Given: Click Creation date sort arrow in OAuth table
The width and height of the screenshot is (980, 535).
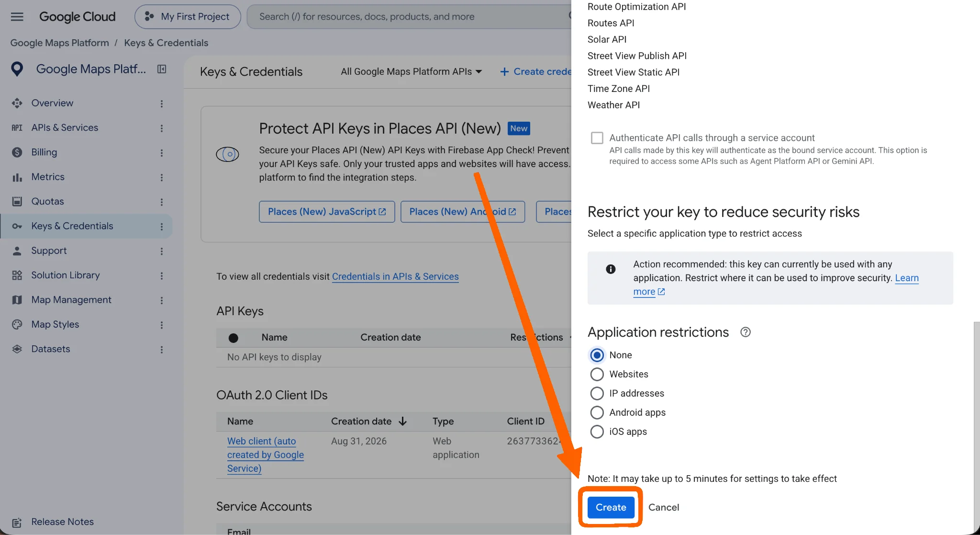Looking at the screenshot, I should coord(403,421).
